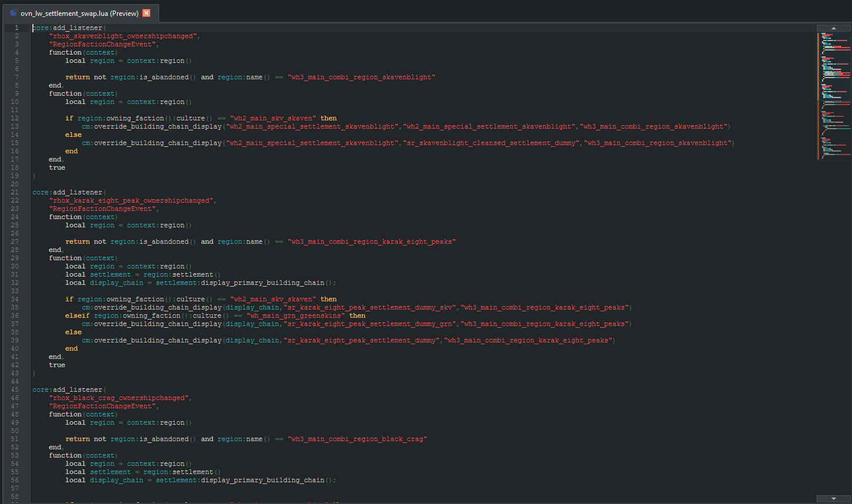
Task: Click line number 13 in the gutter
Action: 15,126
